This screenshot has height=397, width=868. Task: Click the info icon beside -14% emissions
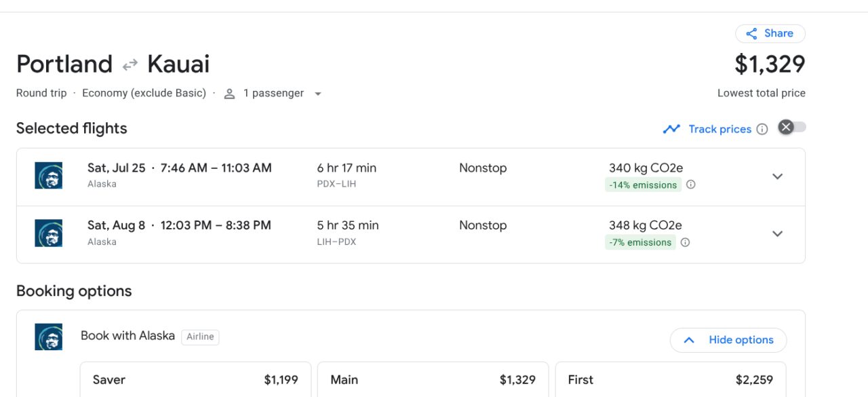coord(691,185)
